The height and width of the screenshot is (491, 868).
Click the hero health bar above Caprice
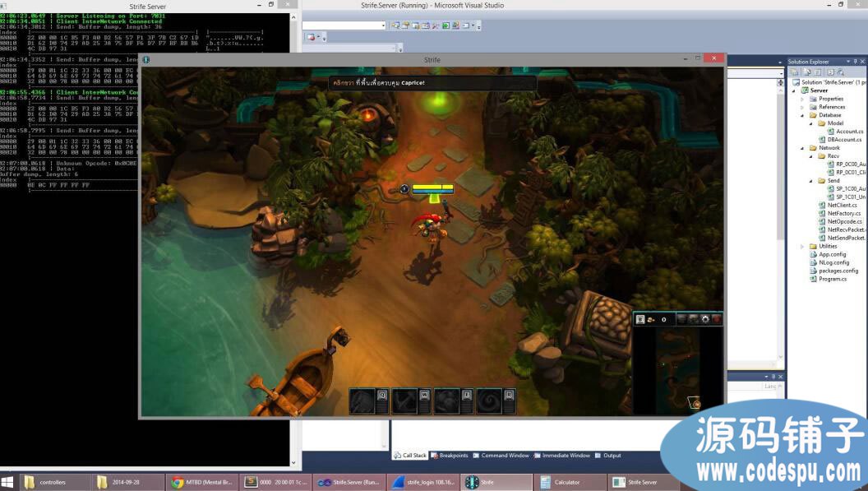(433, 188)
